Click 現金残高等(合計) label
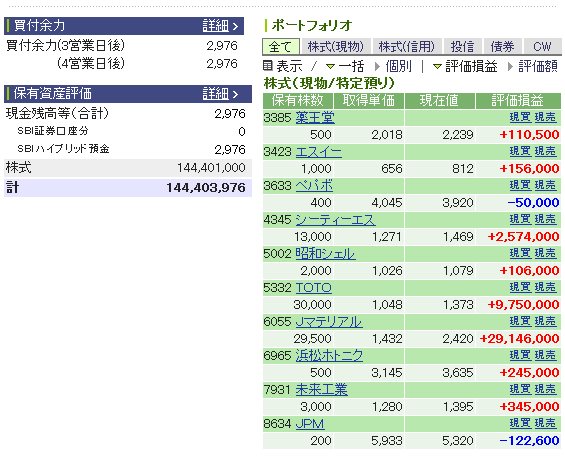 coord(57,114)
